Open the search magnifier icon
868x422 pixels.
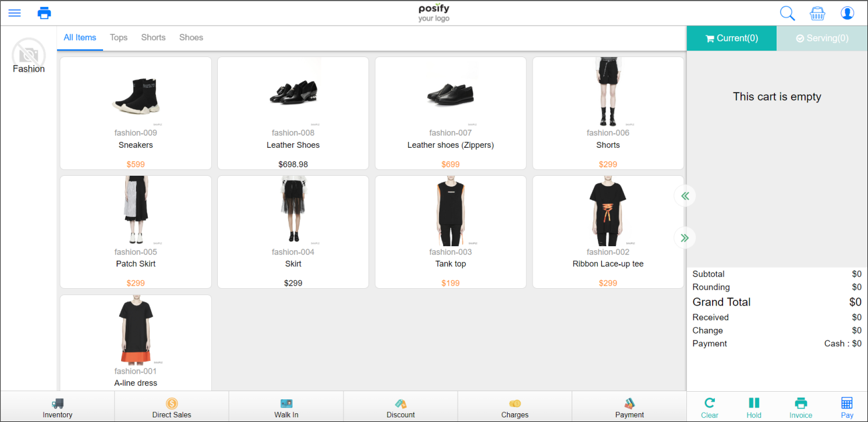point(787,13)
